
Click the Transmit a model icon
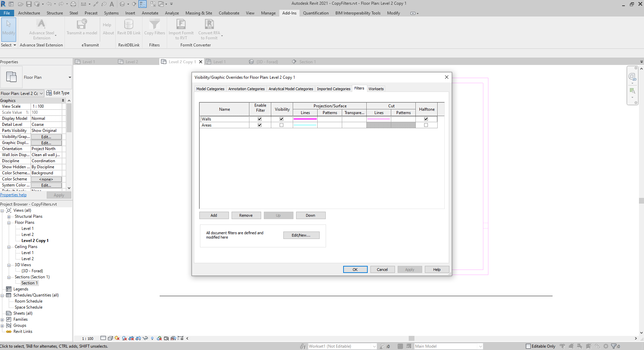(82, 24)
